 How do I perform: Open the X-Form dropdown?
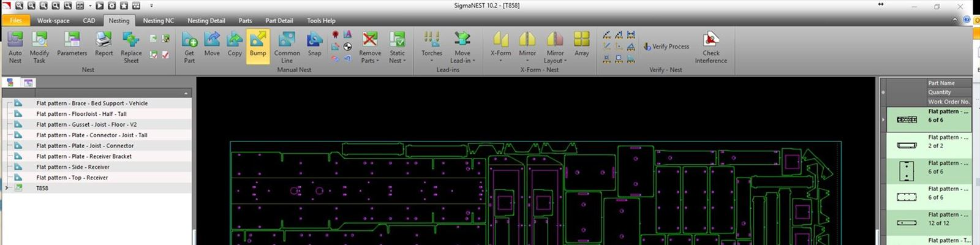(500, 47)
